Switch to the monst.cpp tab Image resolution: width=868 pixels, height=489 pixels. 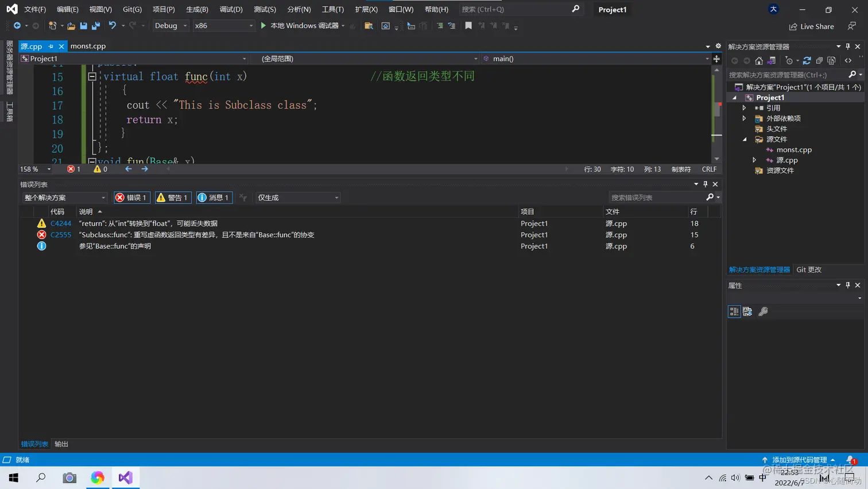coord(88,46)
